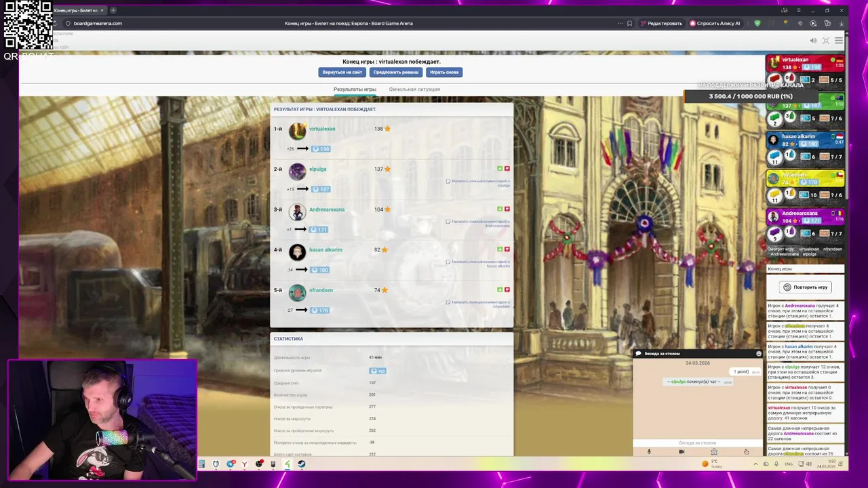The width and height of the screenshot is (868, 488).
Task: Click 'Спросить Алису AI' browser button
Action: 715,23
